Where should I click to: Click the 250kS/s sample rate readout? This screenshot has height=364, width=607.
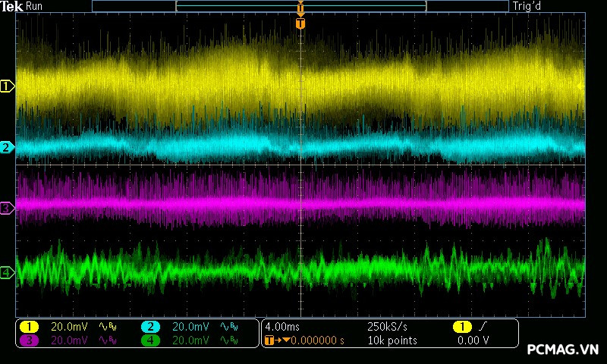tap(387, 326)
